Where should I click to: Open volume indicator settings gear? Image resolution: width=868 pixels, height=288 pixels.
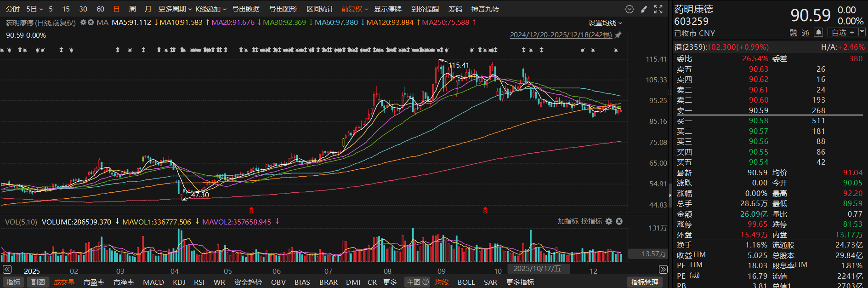[609, 221]
